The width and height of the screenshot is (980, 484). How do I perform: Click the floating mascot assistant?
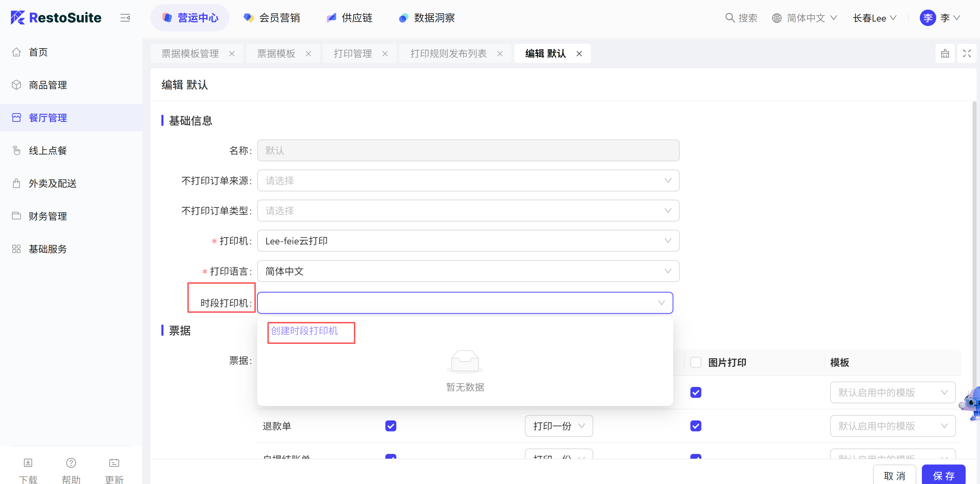click(x=972, y=403)
